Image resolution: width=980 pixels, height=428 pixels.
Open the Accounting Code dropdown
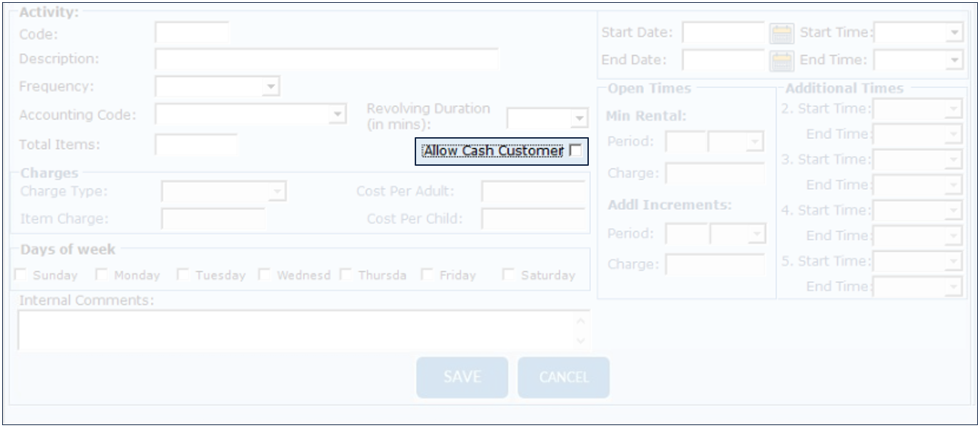coord(337,114)
